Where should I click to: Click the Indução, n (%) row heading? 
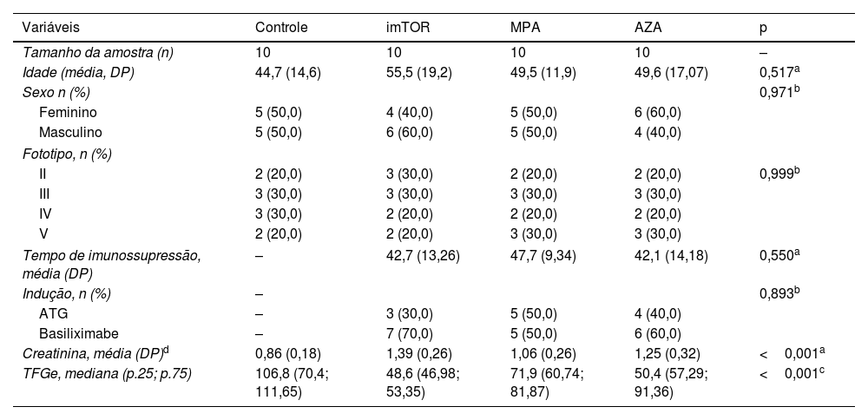(x=66, y=292)
